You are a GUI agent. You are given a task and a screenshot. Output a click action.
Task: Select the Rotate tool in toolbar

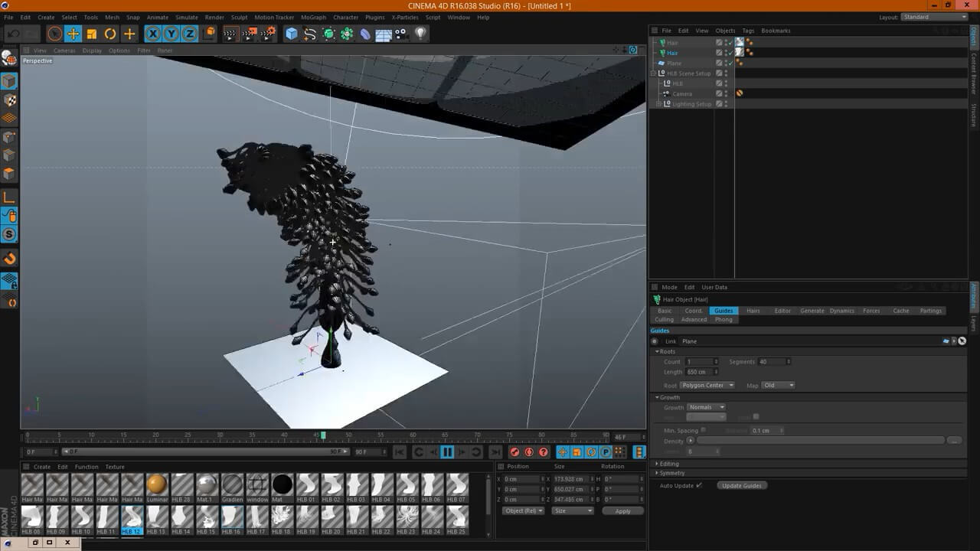[x=110, y=34]
